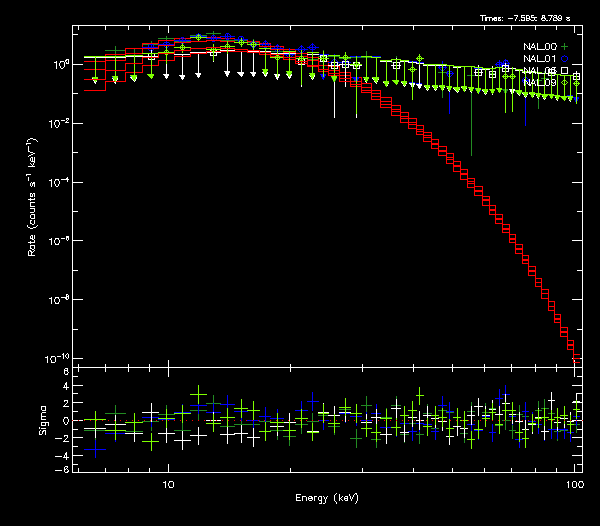
Task: Click the white square marker beside NAI_06
Action: [565, 71]
